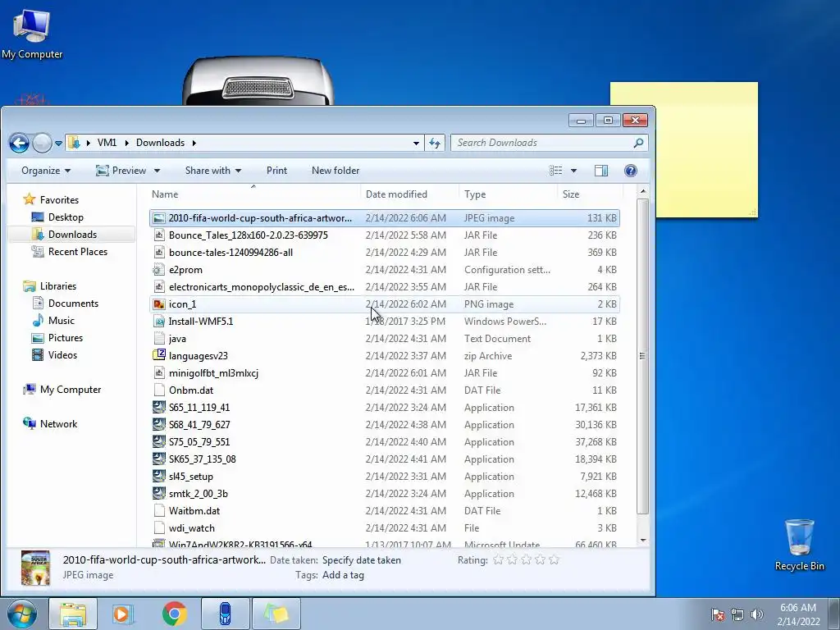Viewport: 840px width, 630px height.
Task: Click the Help question mark icon
Action: point(631,171)
